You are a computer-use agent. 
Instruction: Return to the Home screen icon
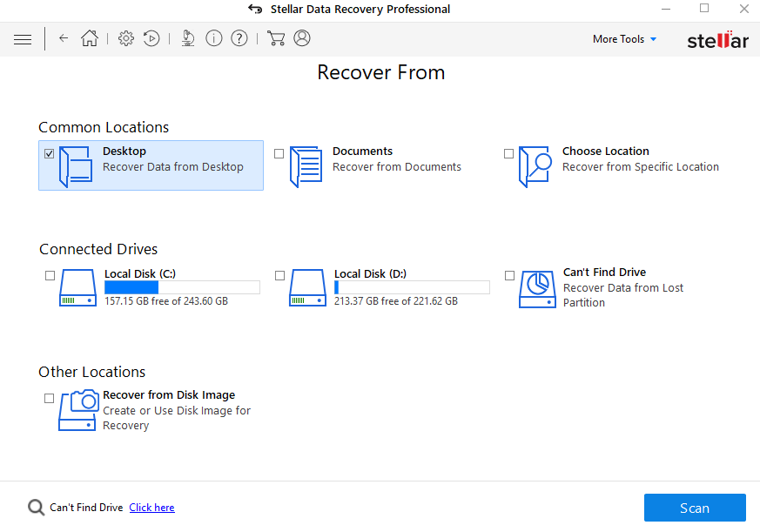tap(89, 37)
